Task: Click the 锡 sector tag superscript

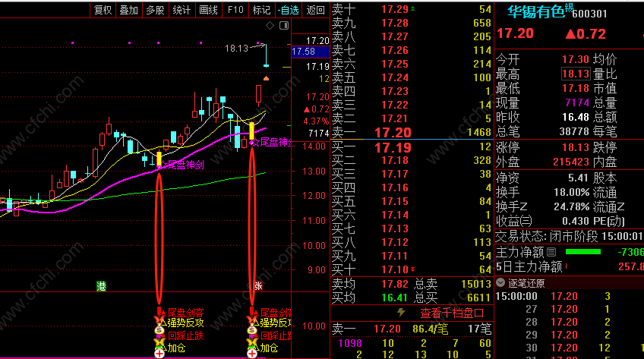Action: pos(569,7)
